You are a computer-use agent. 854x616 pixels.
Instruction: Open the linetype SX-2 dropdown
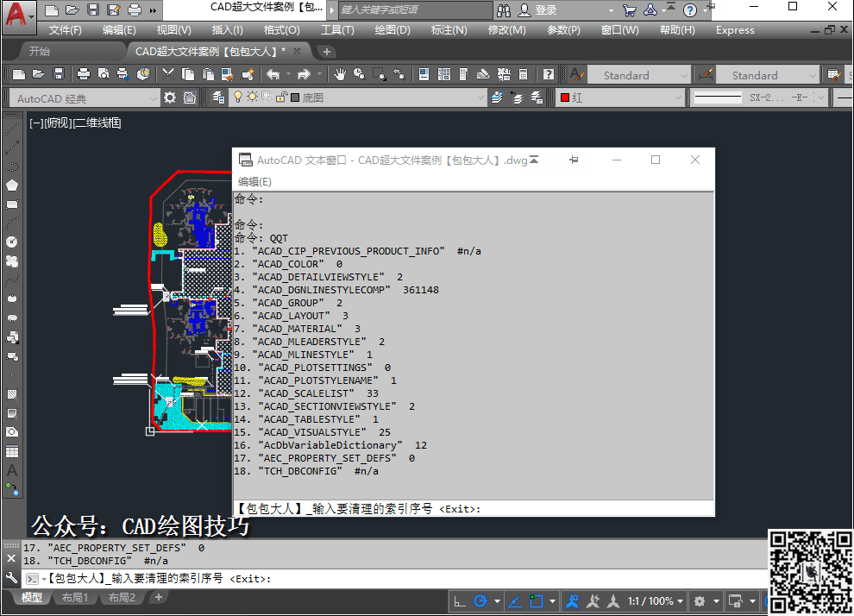click(x=759, y=97)
